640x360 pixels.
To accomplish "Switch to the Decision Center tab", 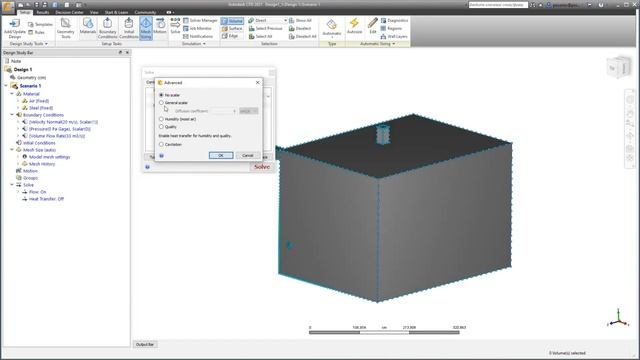I will tap(69, 12).
